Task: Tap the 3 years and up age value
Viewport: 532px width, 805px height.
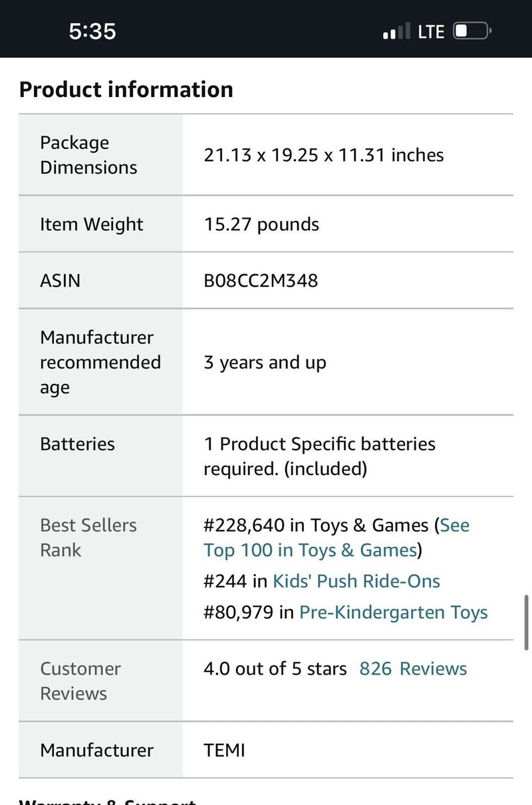Action: coord(265,363)
